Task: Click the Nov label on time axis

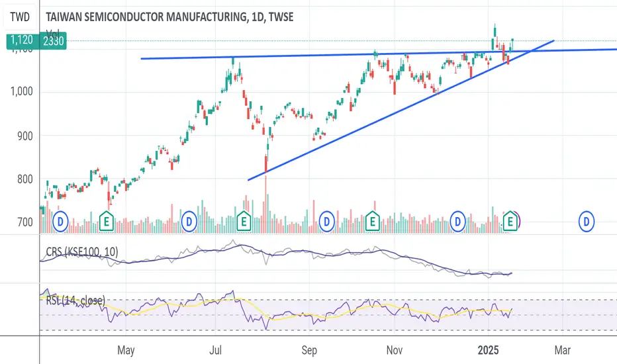Action: tap(395, 350)
